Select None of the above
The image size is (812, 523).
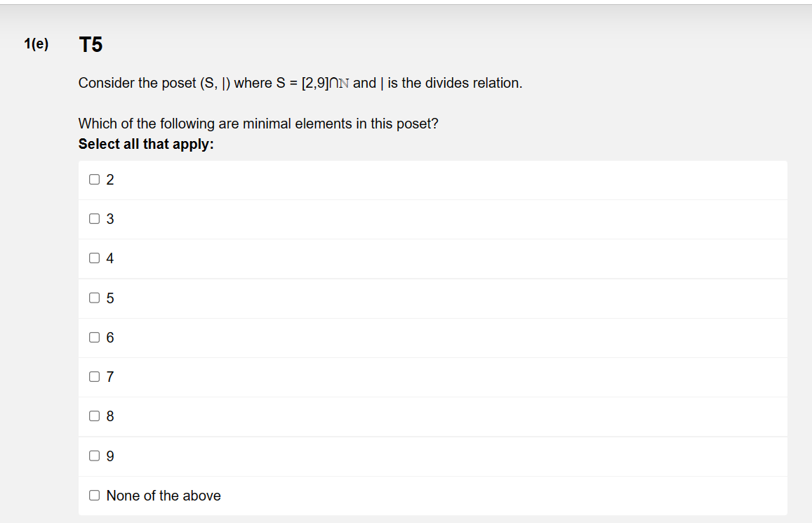[94, 495]
